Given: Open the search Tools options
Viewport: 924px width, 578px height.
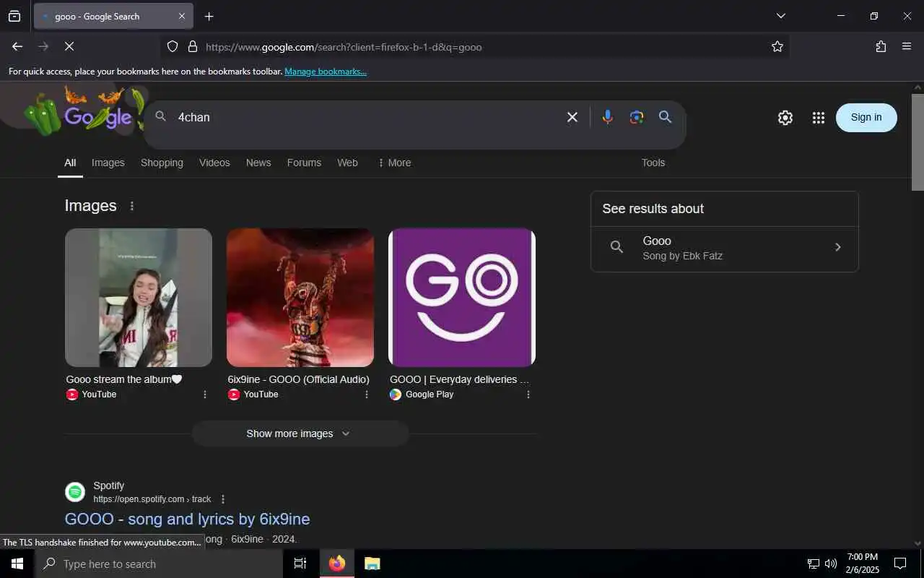Looking at the screenshot, I should coord(653,163).
